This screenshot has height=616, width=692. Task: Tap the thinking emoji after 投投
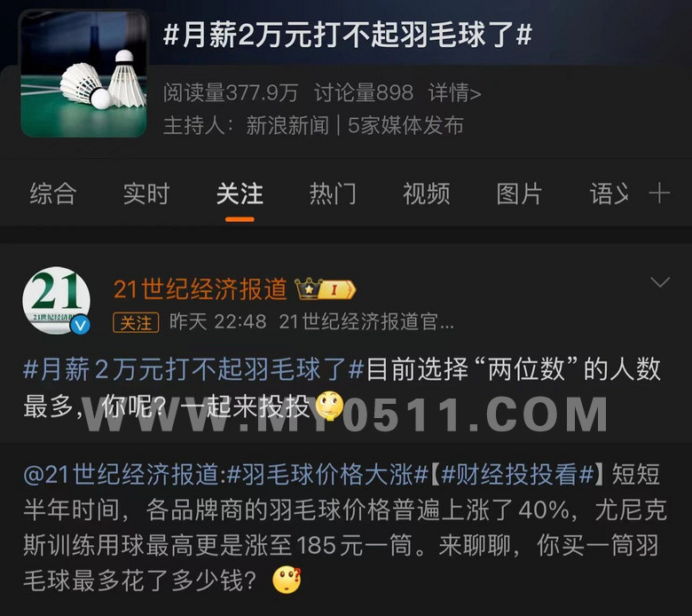329,406
